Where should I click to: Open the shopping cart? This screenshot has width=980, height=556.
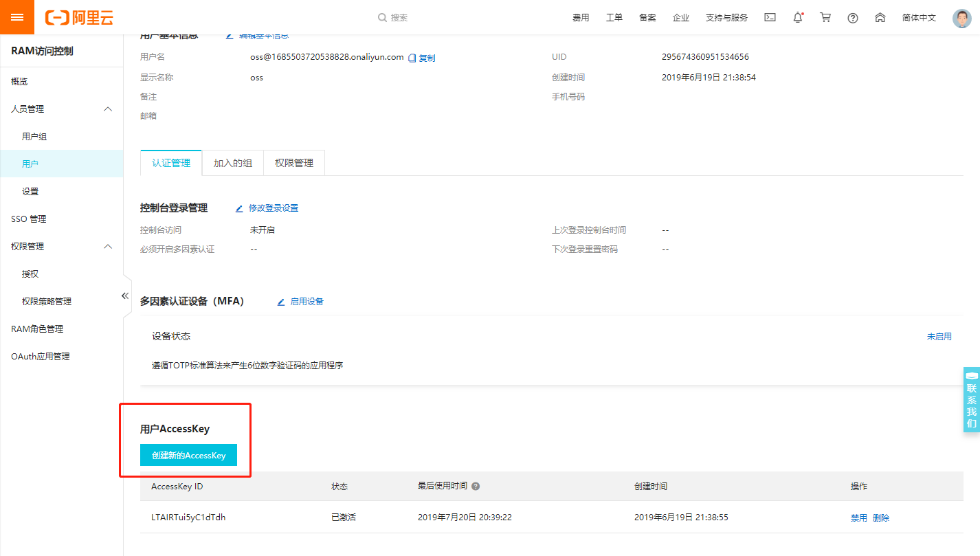point(825,17)
